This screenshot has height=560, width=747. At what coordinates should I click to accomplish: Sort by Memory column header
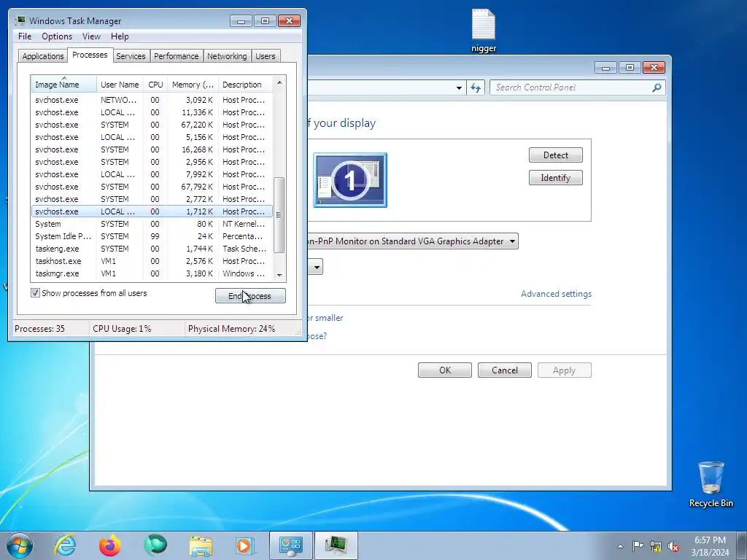[x=193, y=85]
